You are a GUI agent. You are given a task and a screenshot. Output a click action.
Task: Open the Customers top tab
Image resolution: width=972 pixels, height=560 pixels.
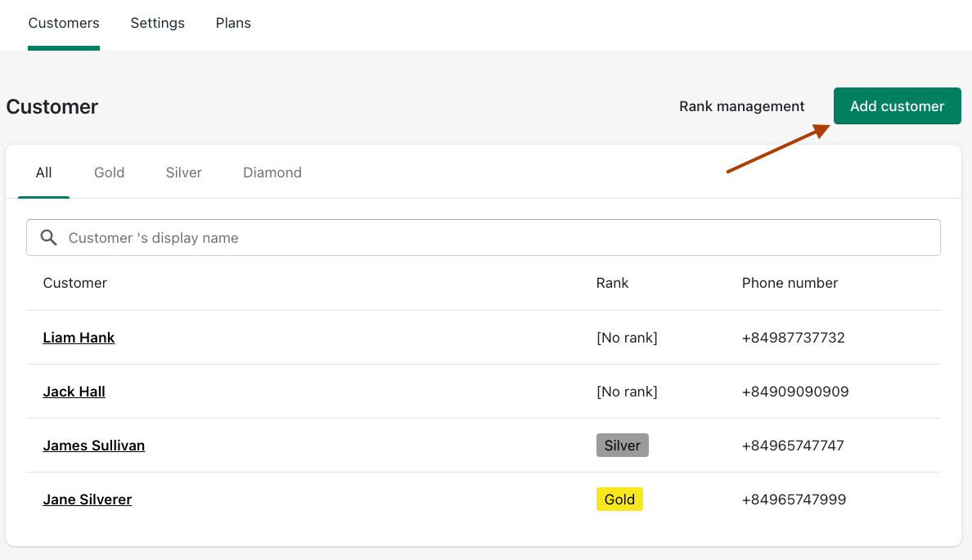pyautogui.click(x=64, y=23)
